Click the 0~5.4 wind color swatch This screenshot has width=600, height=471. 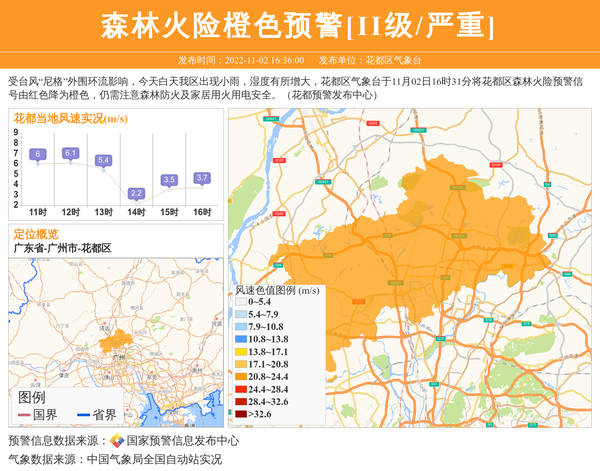tap(240, 301)
